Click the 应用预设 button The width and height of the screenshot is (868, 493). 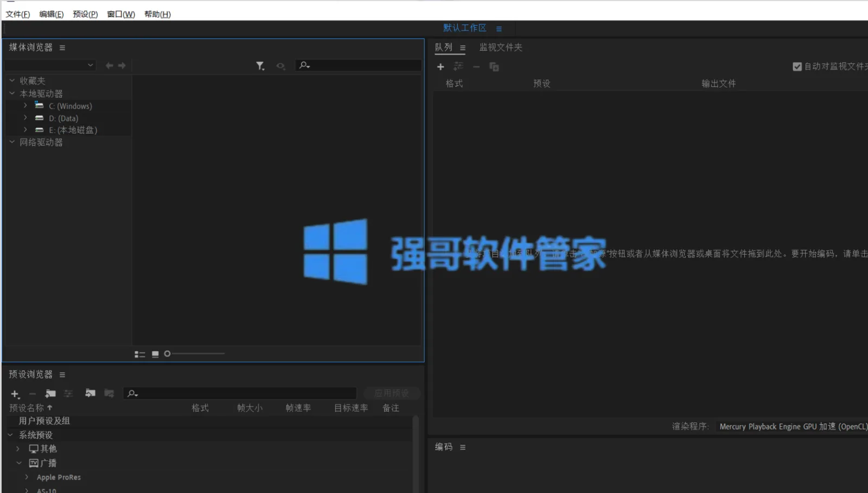[391, 393]
